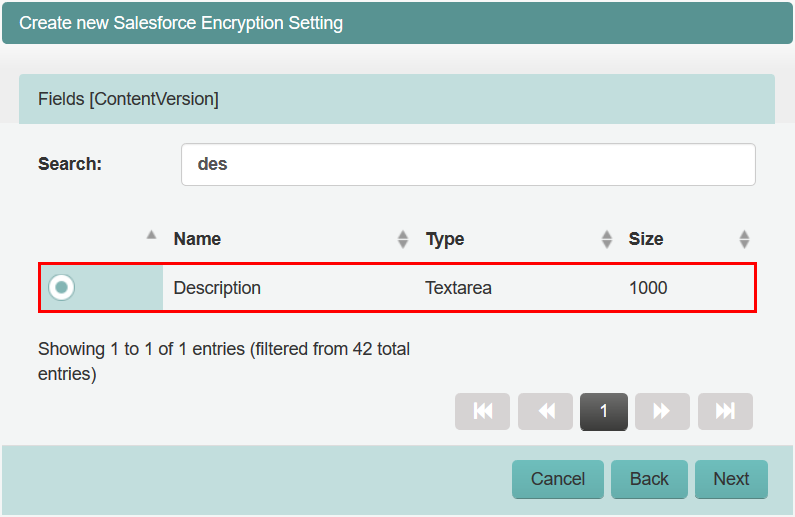This screenshot has width=795, height=517.
Task: Click the 1000 size cell
Action: [x=648, y=288]
